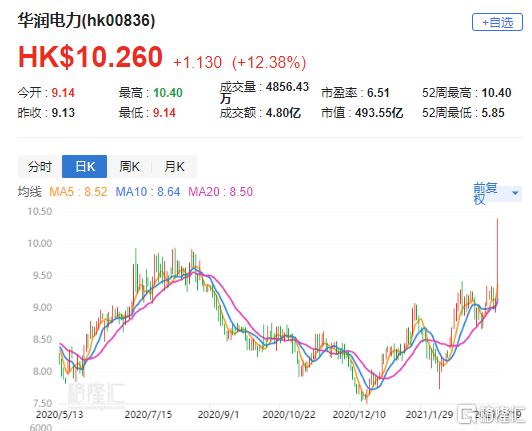Switch to 分时 chart tab
This screenshot has width=532, height=431.
pyautogui.click(x=40, y=167)
